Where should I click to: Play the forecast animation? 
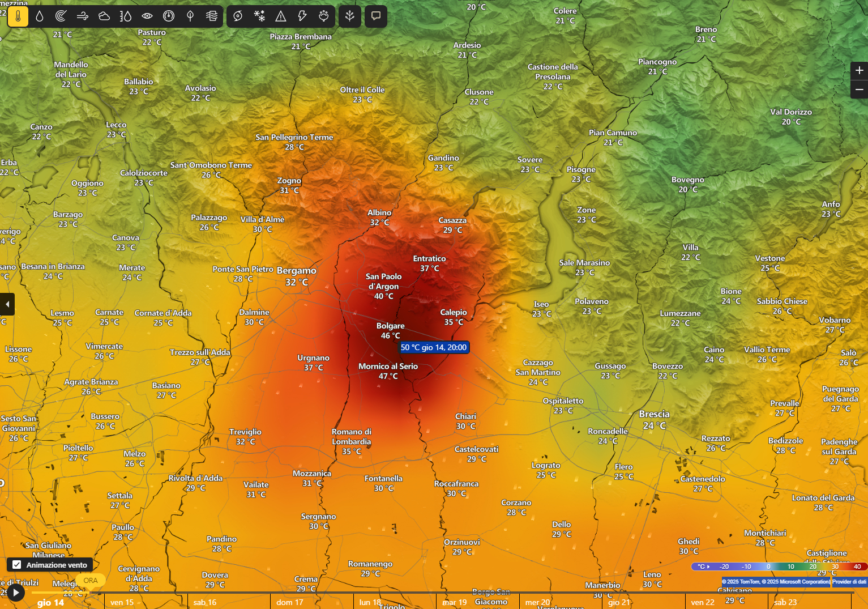click(15, 593)
